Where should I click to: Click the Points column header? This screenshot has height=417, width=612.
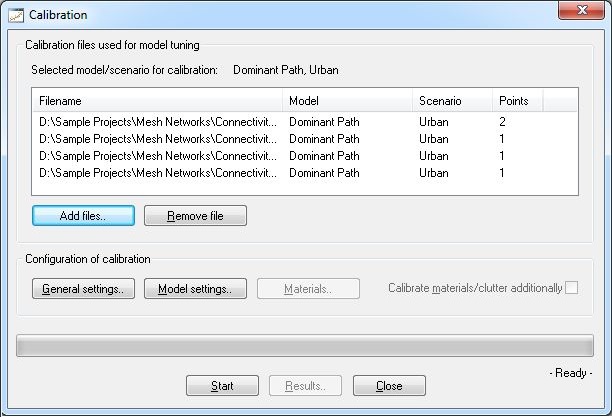coord(517,101)
